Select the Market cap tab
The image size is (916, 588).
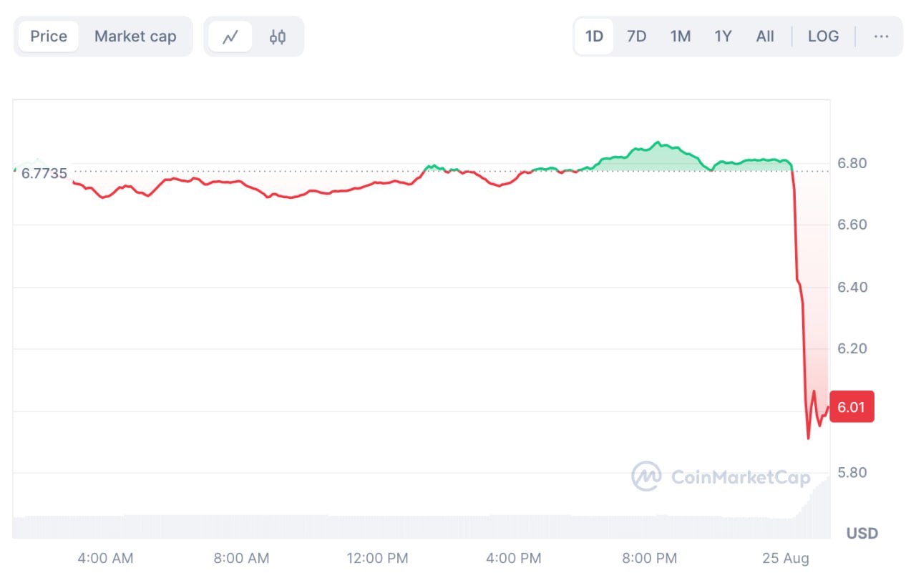pyautogui.click(x=135, y=36)
